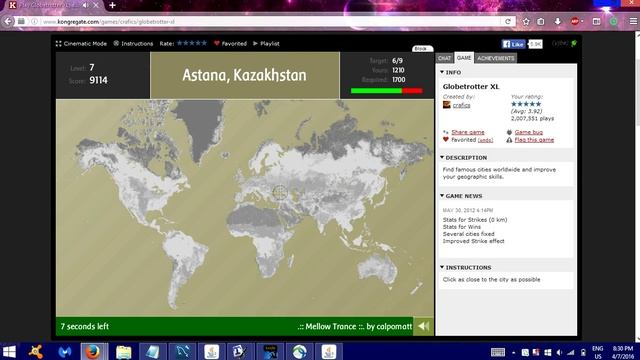640x360 pixels.
Task: Mute audio on the browser tab
Action: (85, 5)
